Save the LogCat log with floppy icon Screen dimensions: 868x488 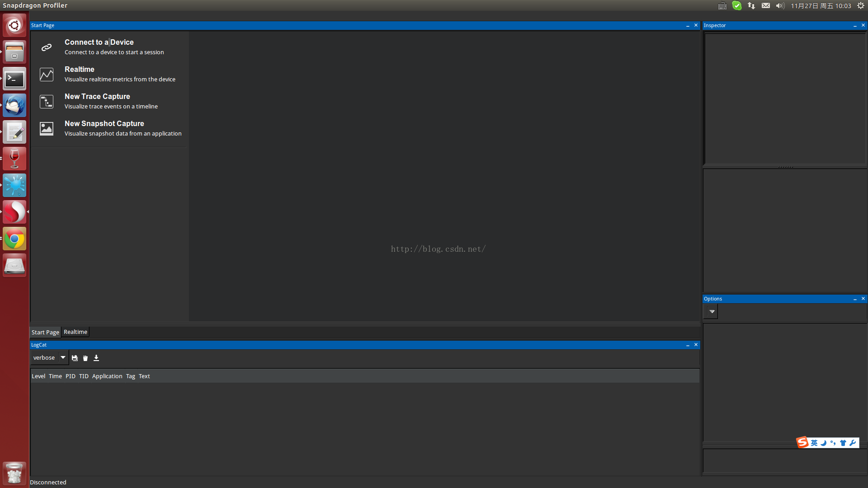pos(75,358)
